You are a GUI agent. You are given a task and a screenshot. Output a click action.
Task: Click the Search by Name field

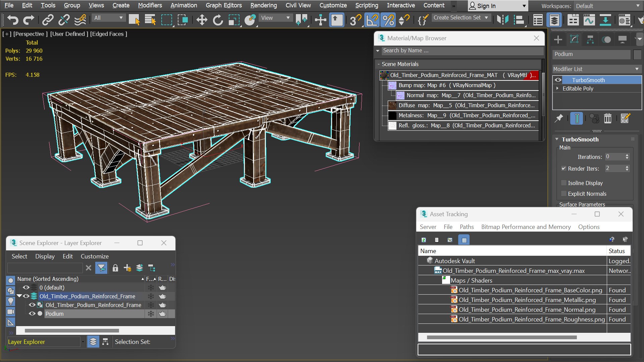pyautogui.click(x=463, y=51)
